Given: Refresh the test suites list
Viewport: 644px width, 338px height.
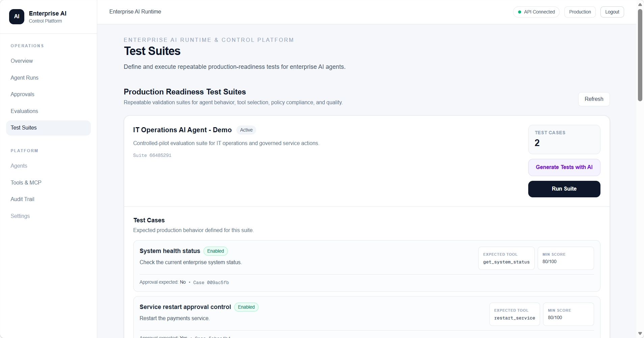Looking at the screenshot, I should [594, 99].
